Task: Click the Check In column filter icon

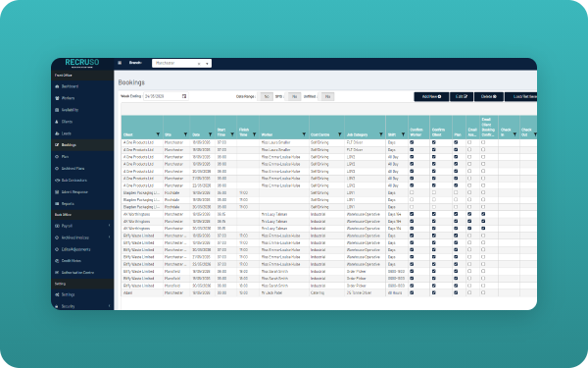Action: 514,134
